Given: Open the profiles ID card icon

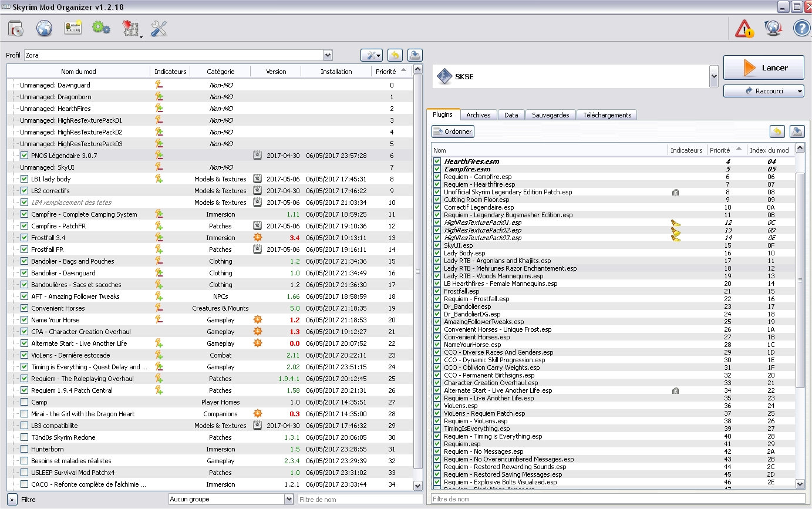Looking at the screenshot, I should (73, 28).
